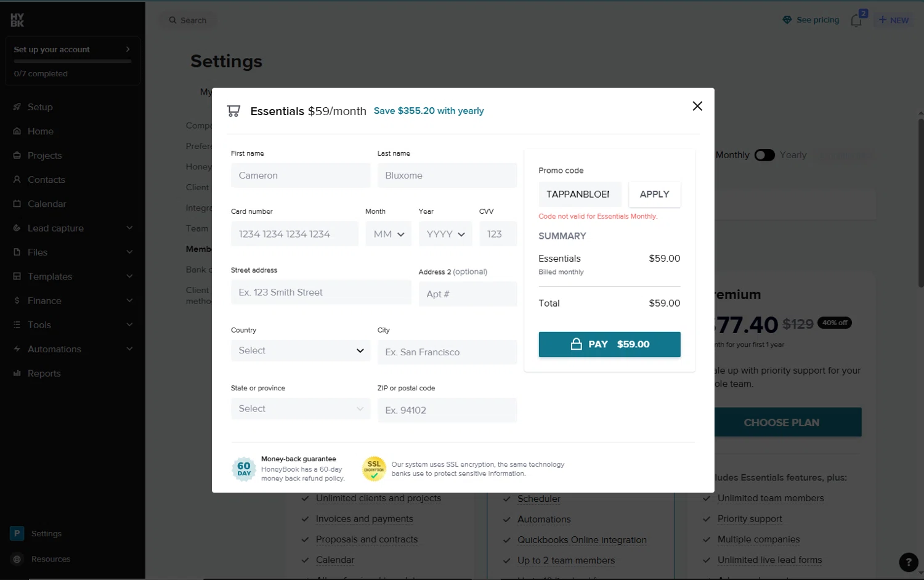
Task: Expand Templates submenu chevron
Action: tap(129, 276)
